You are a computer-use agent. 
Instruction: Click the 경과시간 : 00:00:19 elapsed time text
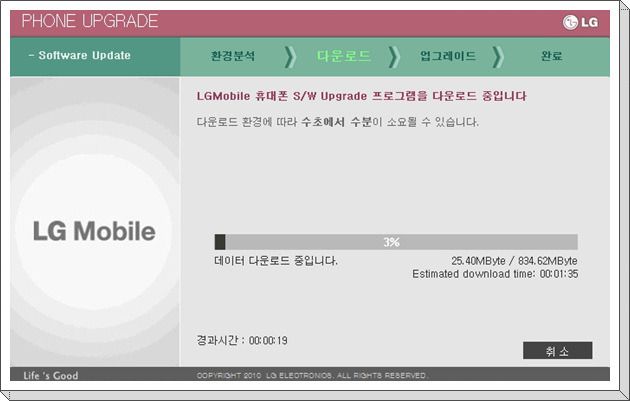(242, 340)
